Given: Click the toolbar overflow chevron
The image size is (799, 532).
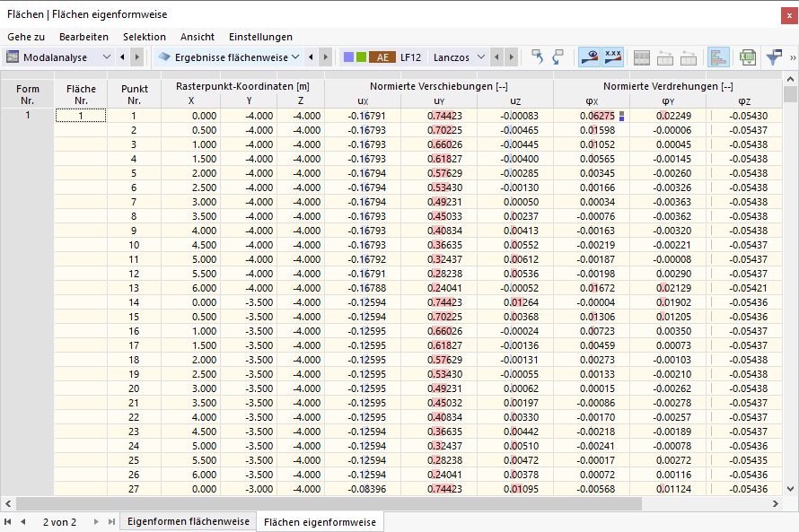Looking at the screenshot, I should 793,57.
